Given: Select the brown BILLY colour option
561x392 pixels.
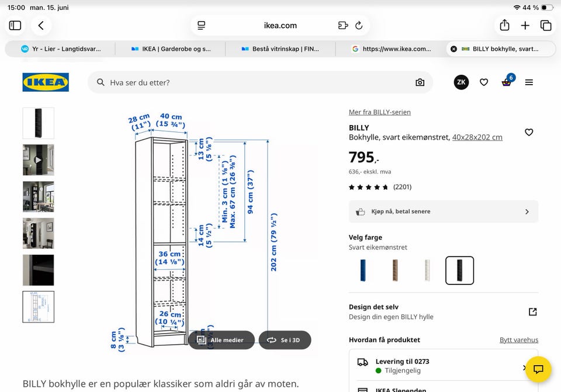Looking at the screenshot, I should 395,270.
